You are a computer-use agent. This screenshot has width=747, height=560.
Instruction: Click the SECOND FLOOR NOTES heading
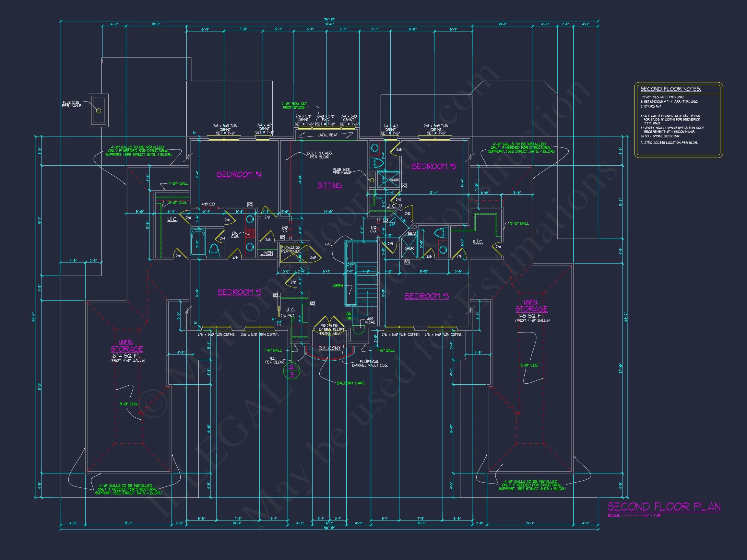[x=671, y=89]
